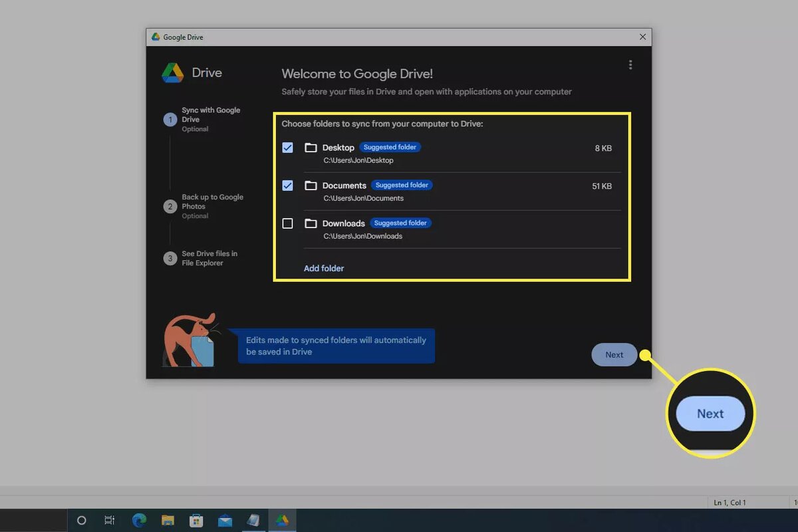Click the Welcome to Google Drive! heading
The width and height of the screenshot is (798, 532).
point(357,74)
